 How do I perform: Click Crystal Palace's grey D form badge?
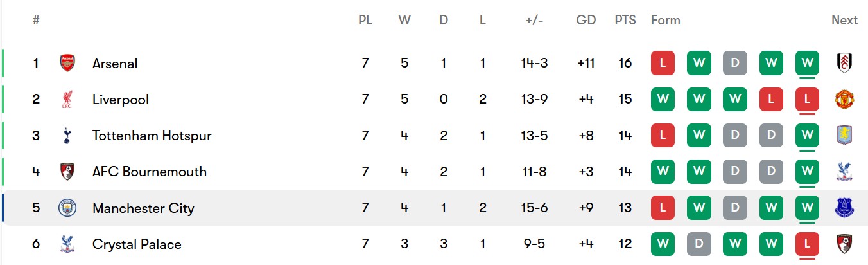[699, 244]
